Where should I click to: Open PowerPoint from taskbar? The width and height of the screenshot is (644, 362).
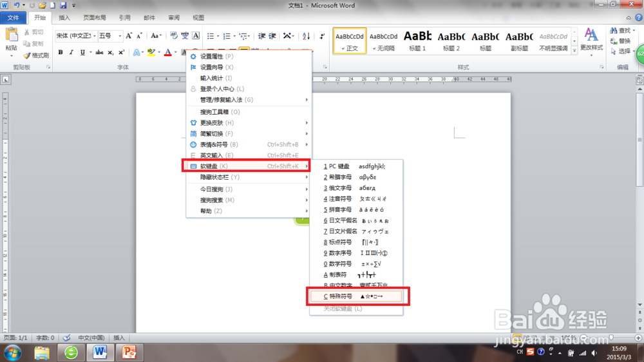(x=129, y=352)
